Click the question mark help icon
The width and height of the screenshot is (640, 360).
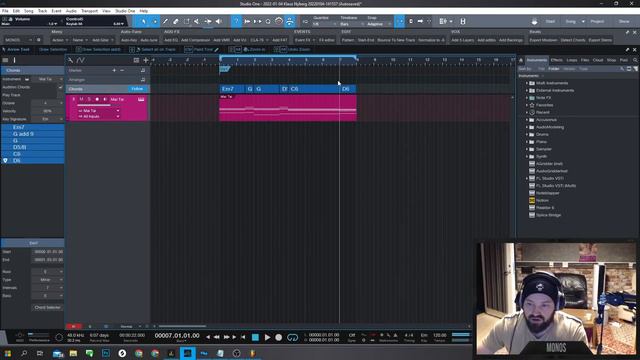click(x=236, y=21)
